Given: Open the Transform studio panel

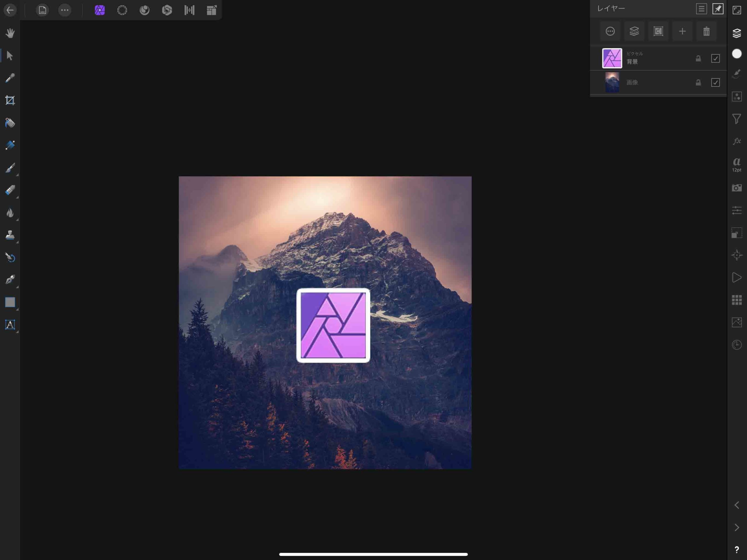Looking at the screenshot, I should tap(736, 233).
